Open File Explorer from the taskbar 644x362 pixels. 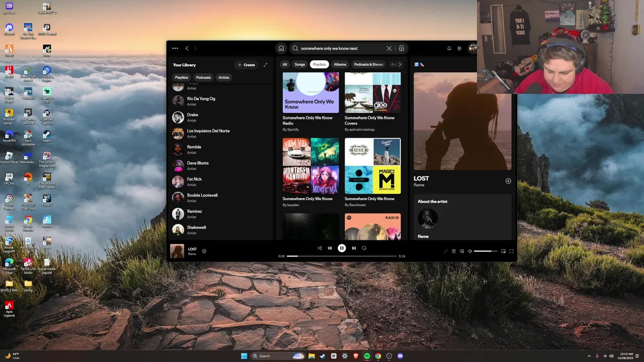click(311, 356)
